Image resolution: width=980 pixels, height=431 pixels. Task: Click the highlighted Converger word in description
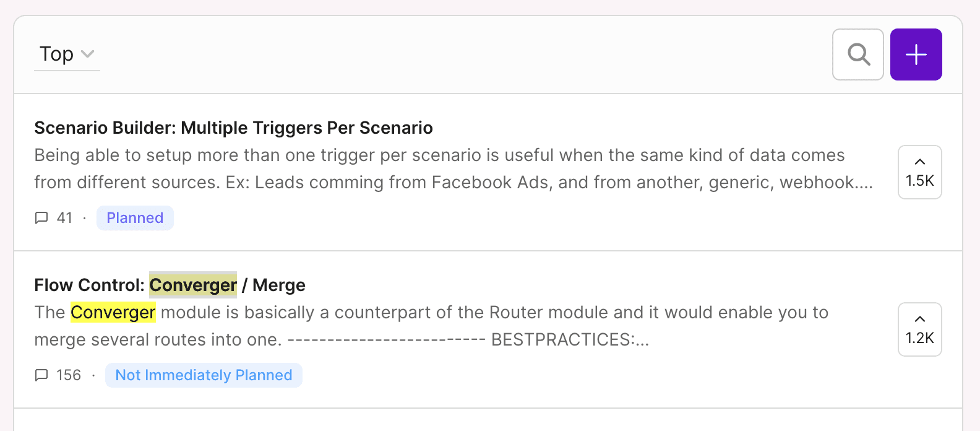point(113,312)
